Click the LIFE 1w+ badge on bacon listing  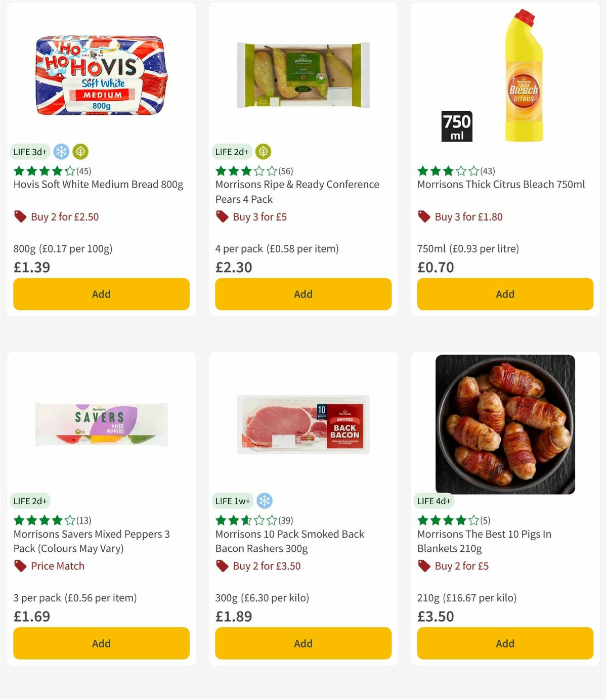coord(232,500)
